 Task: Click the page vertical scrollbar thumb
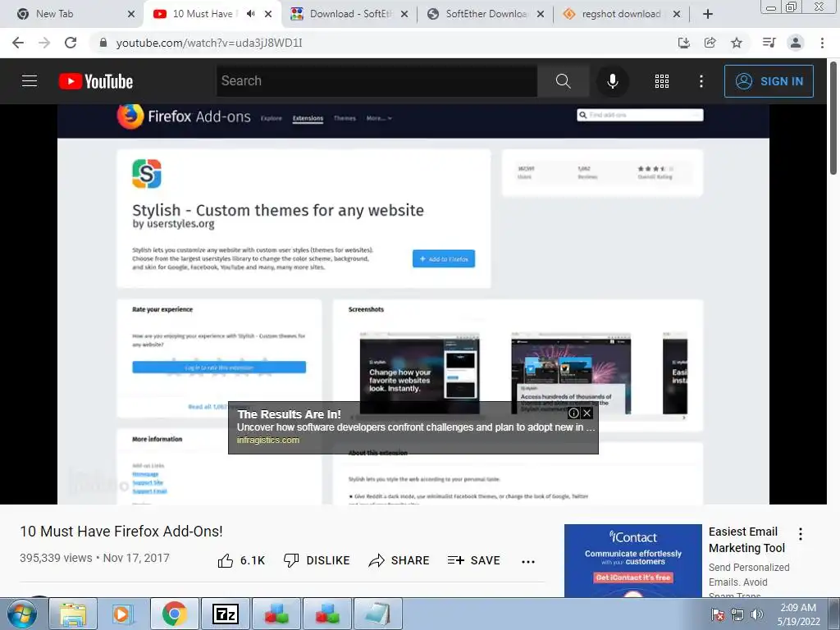point(833,118)
